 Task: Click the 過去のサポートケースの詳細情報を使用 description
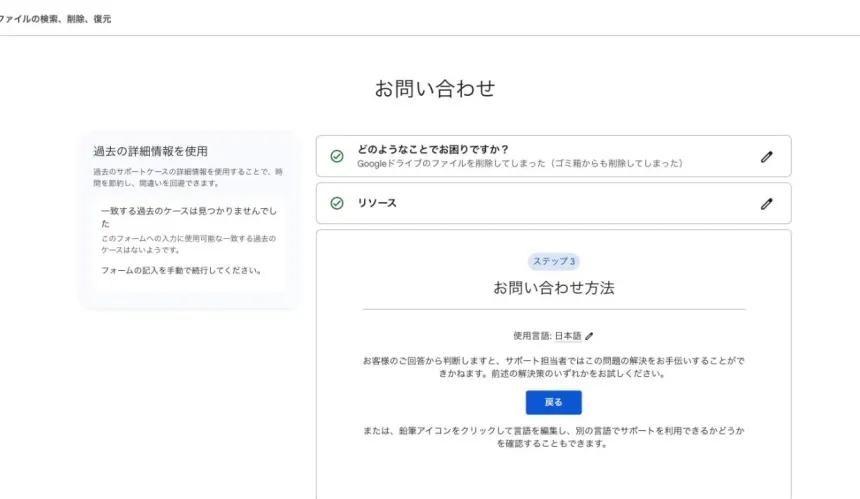pos(188,178)
